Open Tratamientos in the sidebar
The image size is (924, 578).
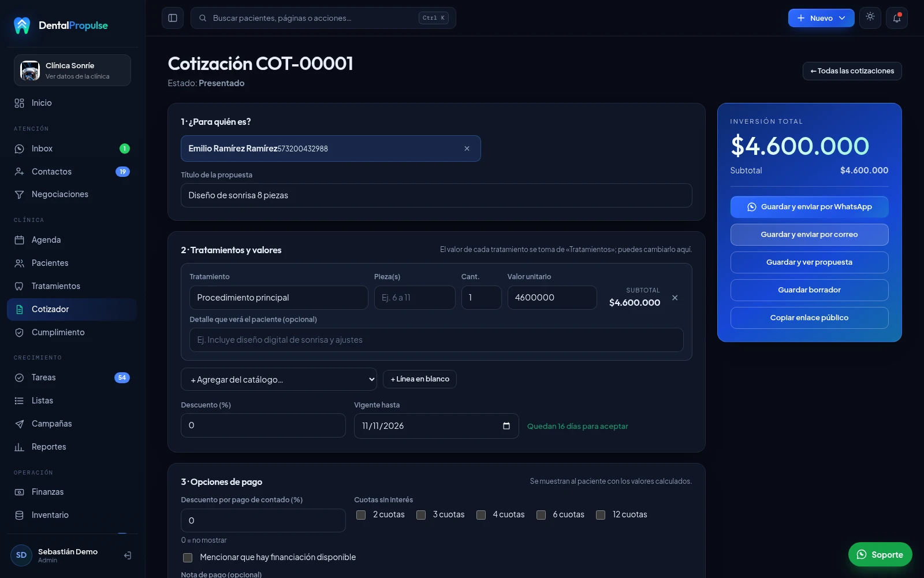(72, 286)
